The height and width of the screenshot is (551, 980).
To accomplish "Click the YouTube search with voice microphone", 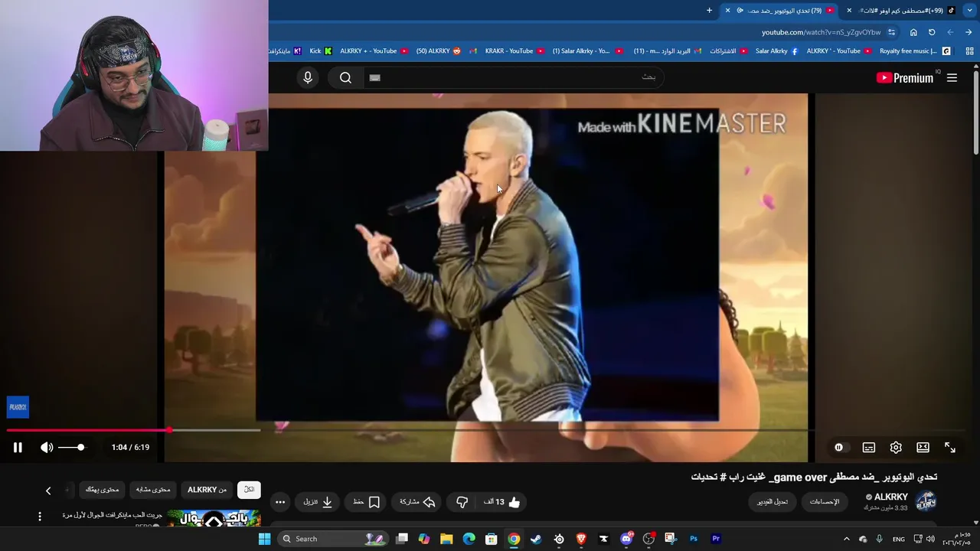I will pos(308,77).
